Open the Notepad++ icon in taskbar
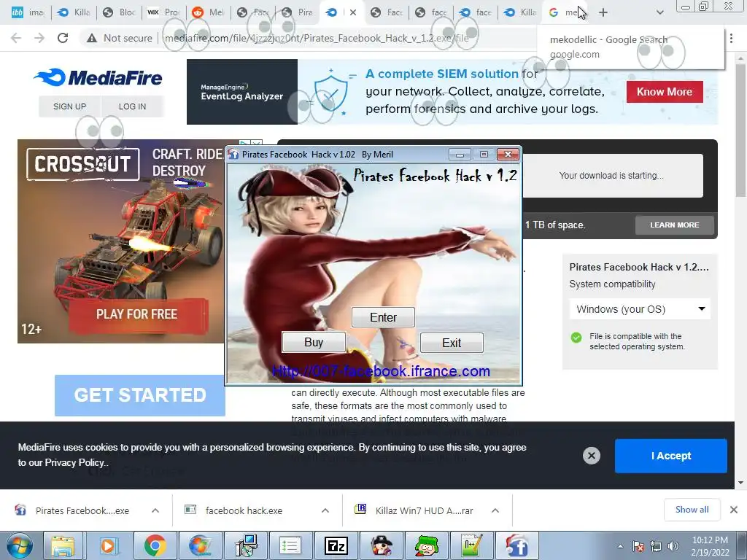 [x=472, y=545]
